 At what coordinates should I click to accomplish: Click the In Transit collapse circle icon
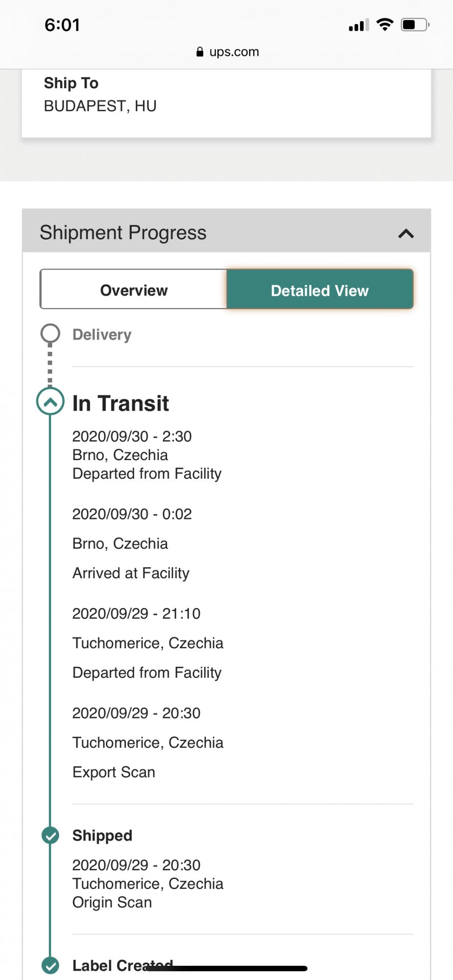pyautogui.click(x=50, y=401)
